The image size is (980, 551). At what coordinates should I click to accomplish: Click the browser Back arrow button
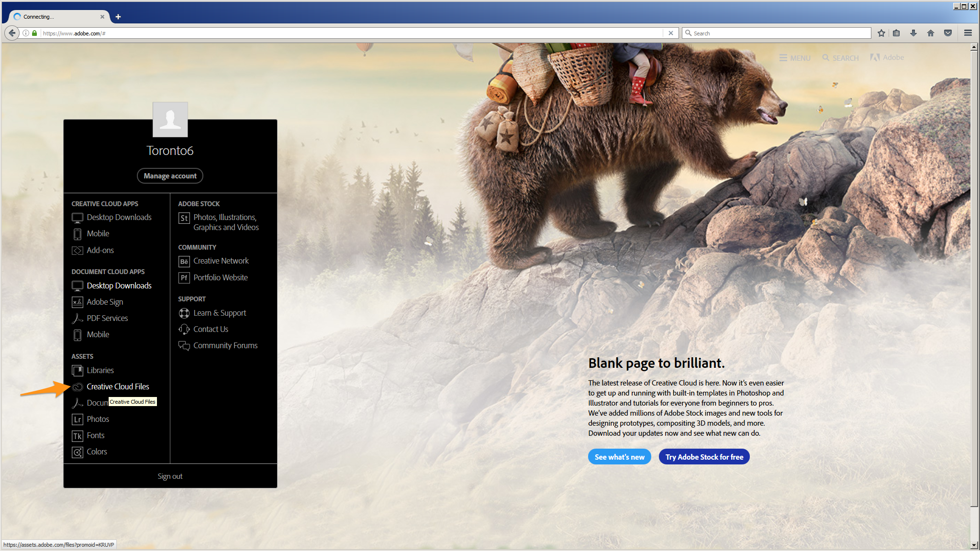[12, 33]
